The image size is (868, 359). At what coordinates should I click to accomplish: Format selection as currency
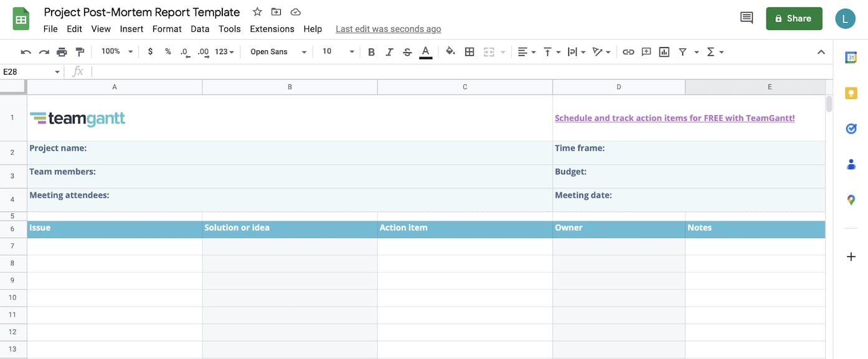[x=149, y=52]
